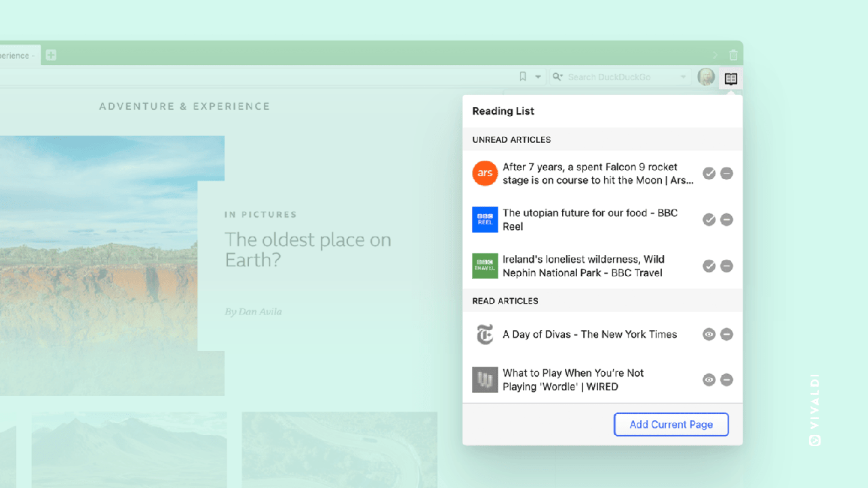The height and width of the screenshot is (488, 868).
Task: Switch to the open browser tab
Action: [17, 56]
